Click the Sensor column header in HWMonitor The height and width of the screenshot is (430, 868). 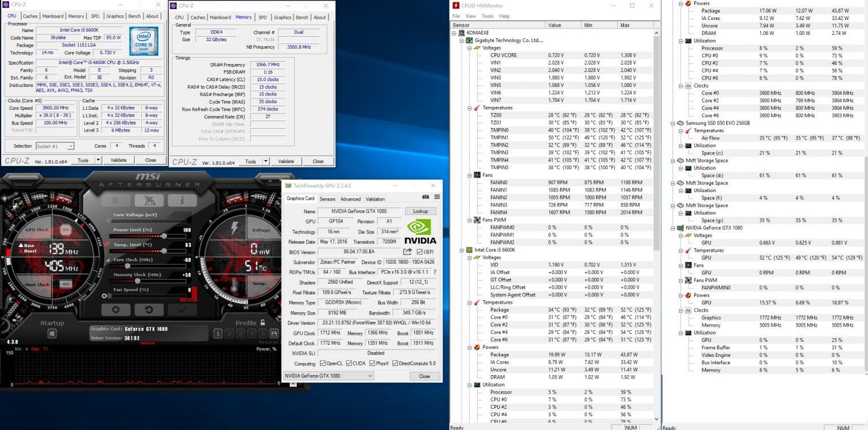[498, 25]
